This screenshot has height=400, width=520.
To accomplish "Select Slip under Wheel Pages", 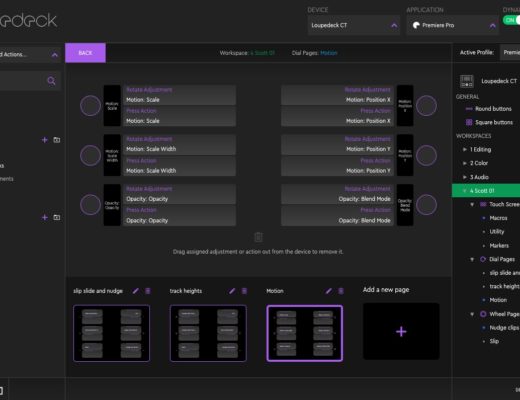I will [x=494, y=341].
